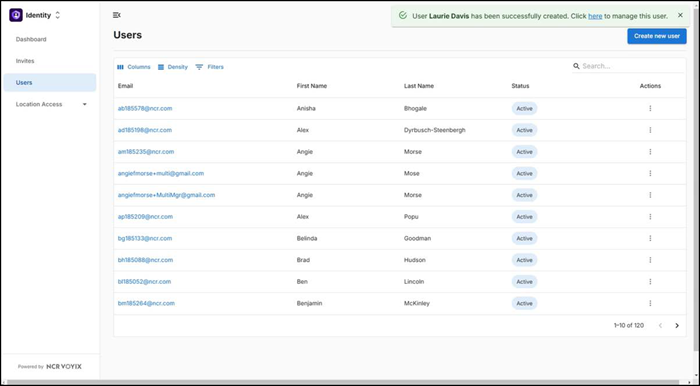Collapse the sidebar with the menu icon
Image resolution: width=700 pixels, height=386 pixels.
tap(117, 15)
